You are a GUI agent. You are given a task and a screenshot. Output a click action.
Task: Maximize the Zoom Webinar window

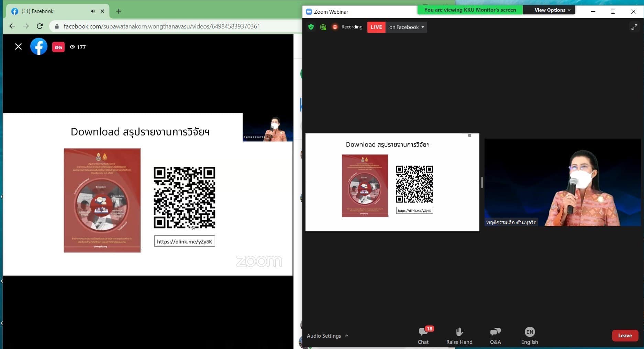tap(613, 12)
